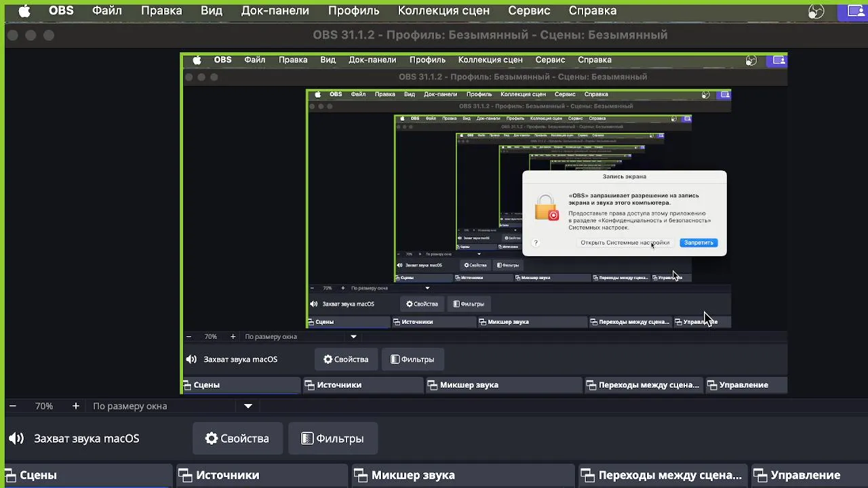The width and height of the screenshot is (868, 488).
Task: Select Управление dock tab in the largest nested preview
Action: (745, 385)
